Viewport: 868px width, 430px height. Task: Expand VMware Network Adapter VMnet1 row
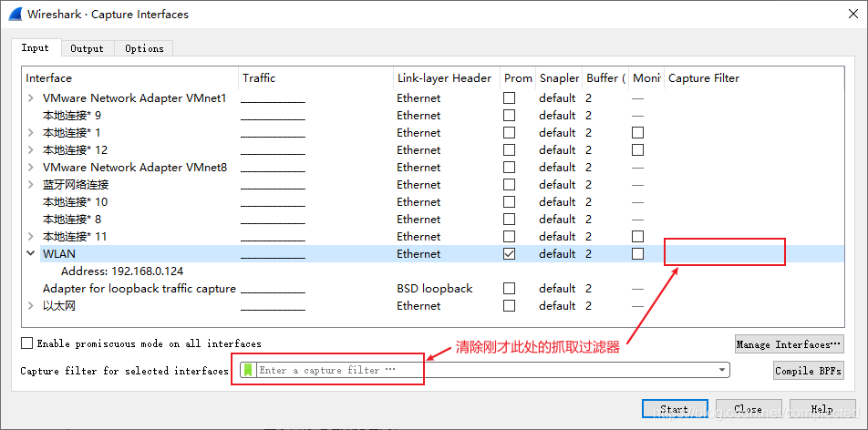point(31,98)
